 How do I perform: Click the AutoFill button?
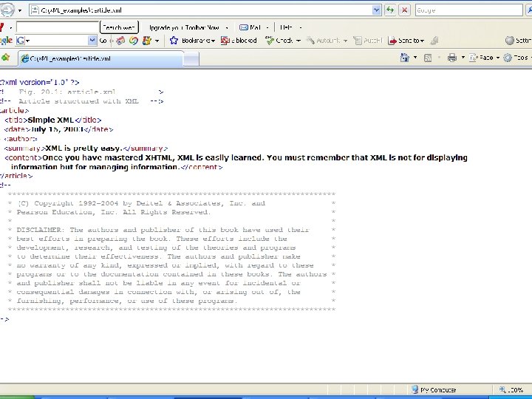(368, 41)
